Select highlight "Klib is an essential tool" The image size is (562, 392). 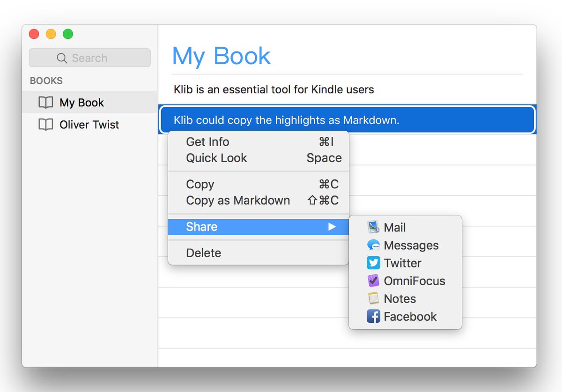(x=347, y=89)
